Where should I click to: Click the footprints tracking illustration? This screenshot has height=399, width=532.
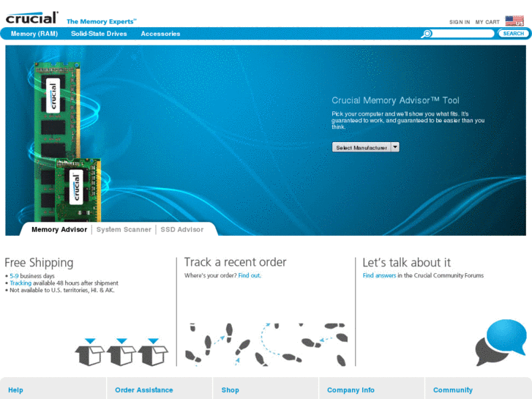tap(266, 344)
